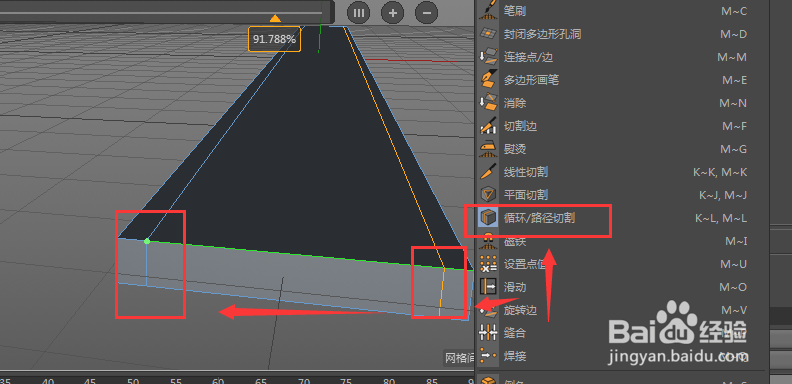This screenshot has height=384, width=792.
Task: Edit the 91.788% cut offset field
Action: pyautogui.click(x=274, y=39)
